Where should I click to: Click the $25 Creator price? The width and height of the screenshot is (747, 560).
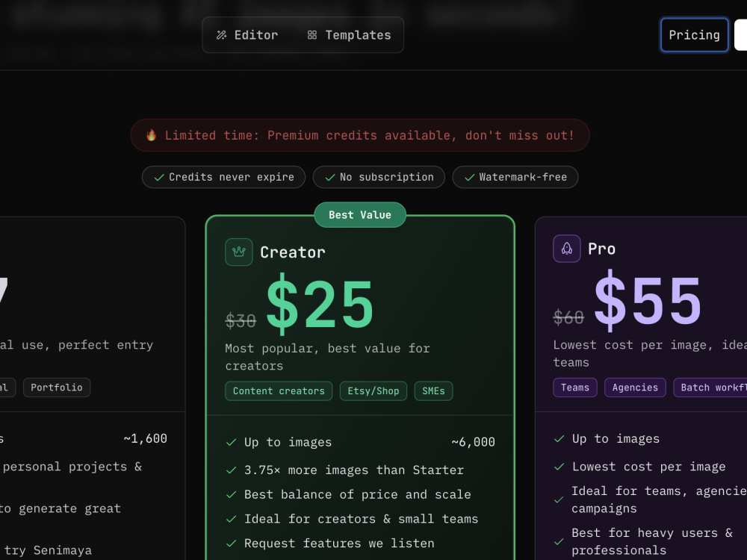tap(320, 305)
